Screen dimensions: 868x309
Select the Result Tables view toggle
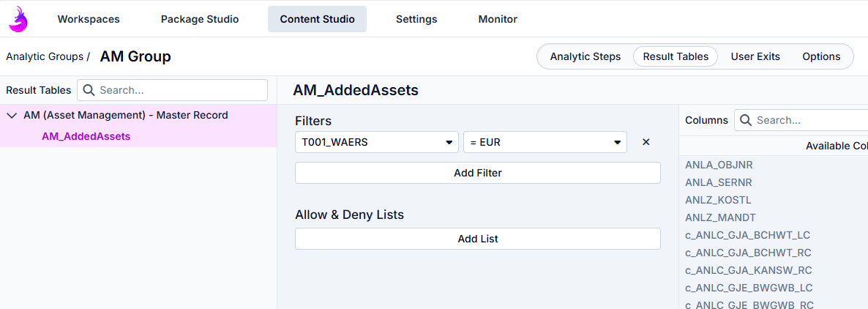(x=676, y=56)
